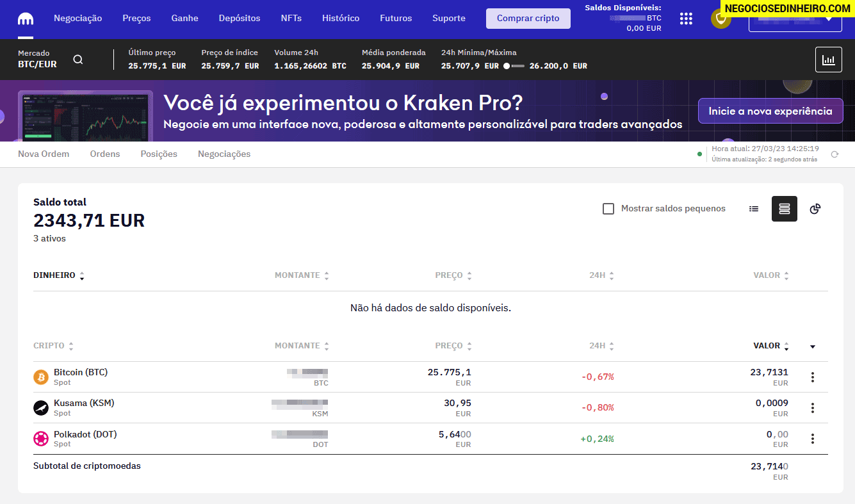The image size is (855, 504).
Task: Click the Polkadot coin icon
Action: [41, 439]
